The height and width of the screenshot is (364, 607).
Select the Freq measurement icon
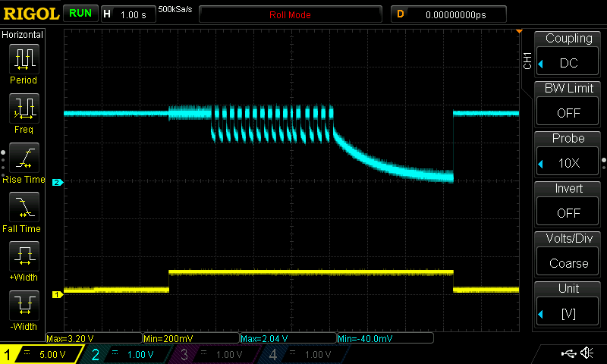[24, 108]
